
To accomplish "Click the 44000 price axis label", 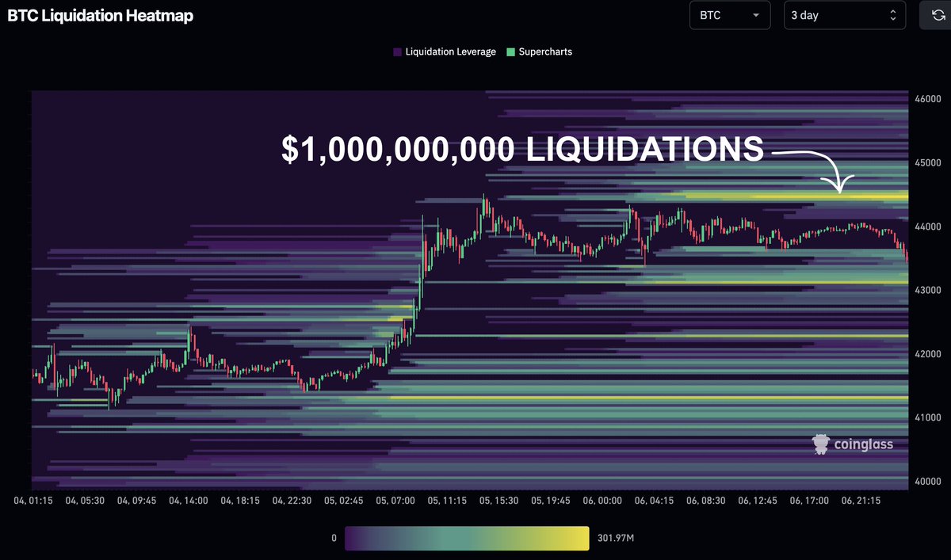I will coord(927,227).
